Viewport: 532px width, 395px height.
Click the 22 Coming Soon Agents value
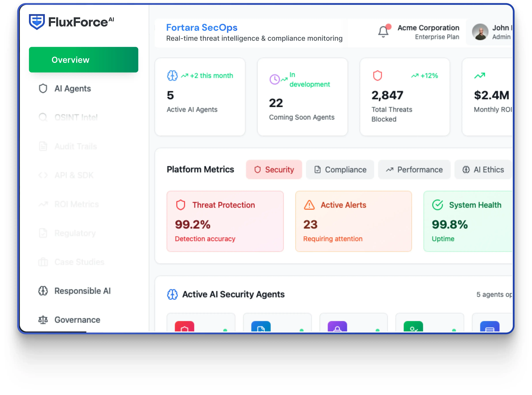(x=276, y=103)
